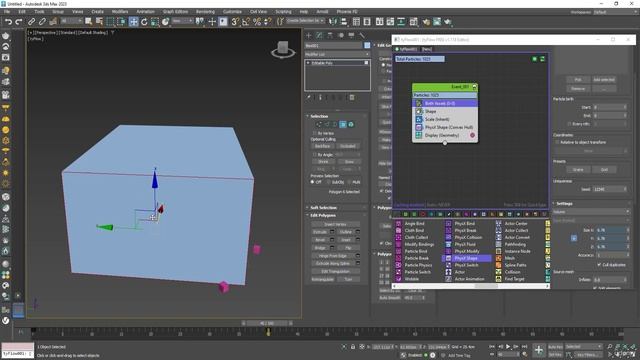Toggle the 3D Snaps icon

tap(235, 22)
